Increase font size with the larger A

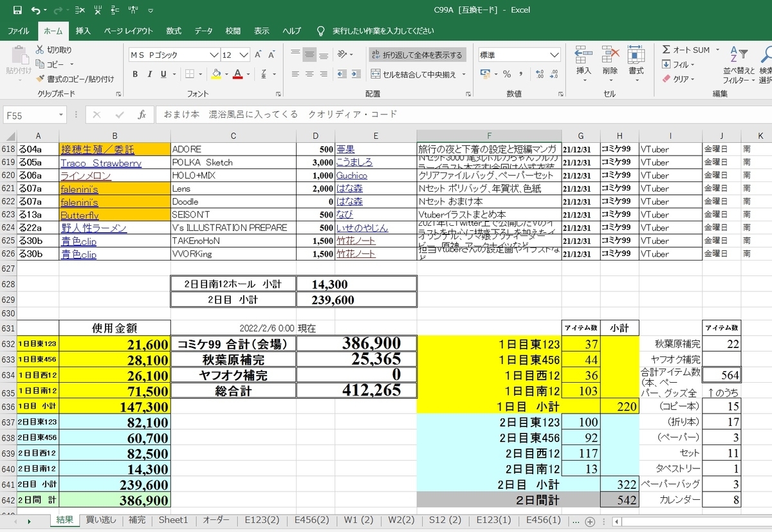[258, 55]
